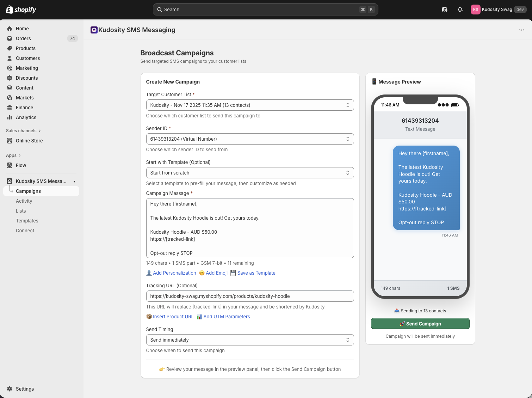Click the Orders count badge 74
532x398 pixels.
tap(72, 38)
